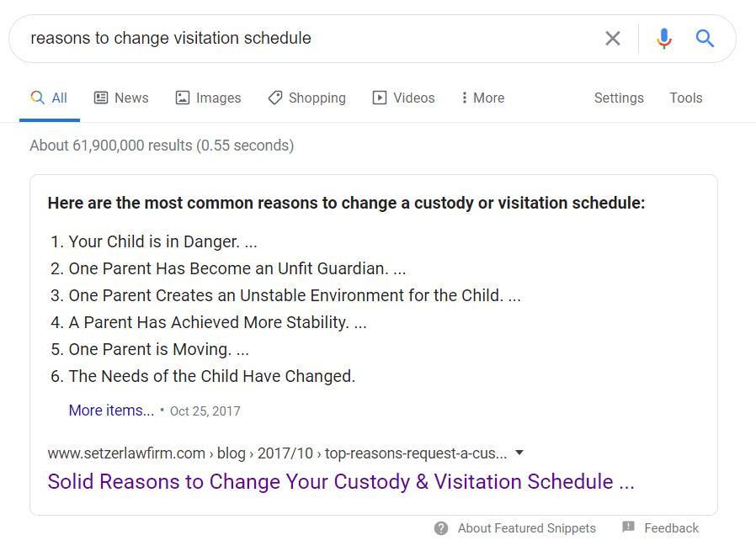Click the Feedback flag icon
Image resolution: width=756 pixels, height=551 pixels.
628,527
